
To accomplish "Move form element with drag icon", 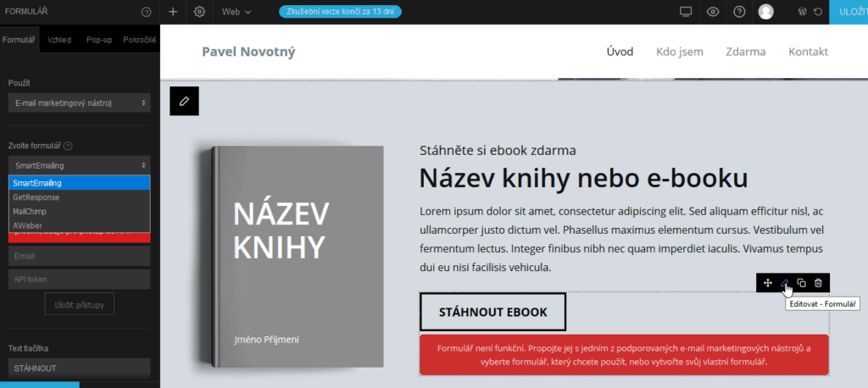I will coord(768,283).
